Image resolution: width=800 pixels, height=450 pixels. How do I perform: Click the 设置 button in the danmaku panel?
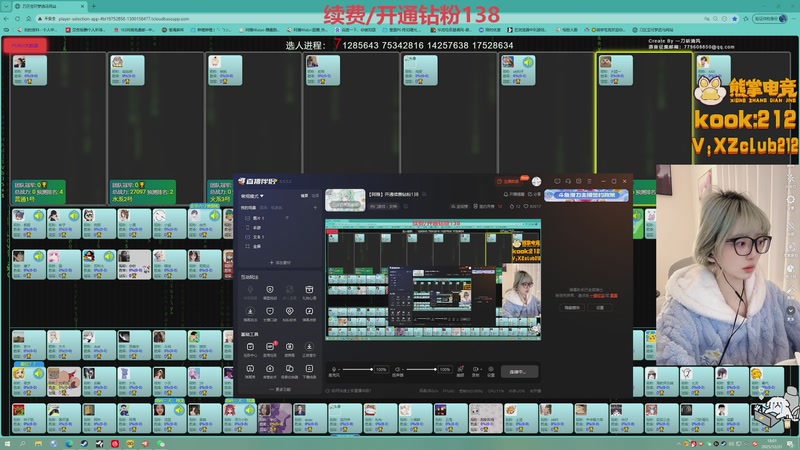pyautogui.click(x=601, y=308)
